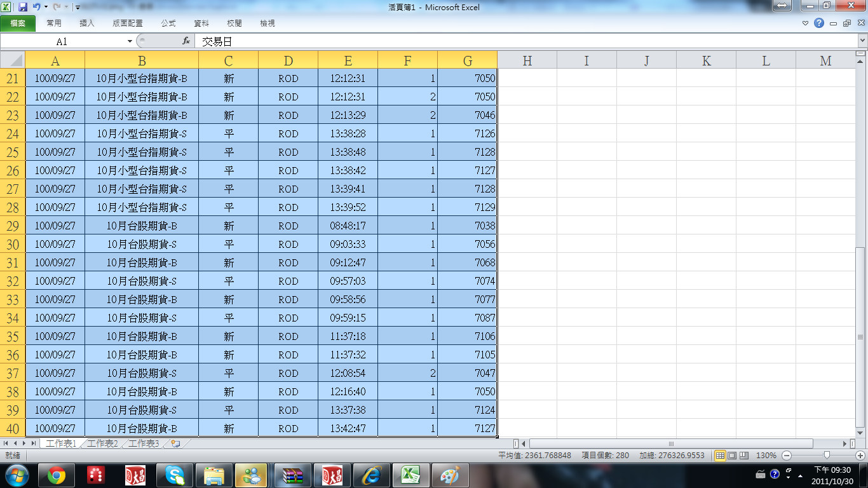Open Google Chrome from taskbar
The height and width of the screenshot is (488, 868).
tap(56, 475)
